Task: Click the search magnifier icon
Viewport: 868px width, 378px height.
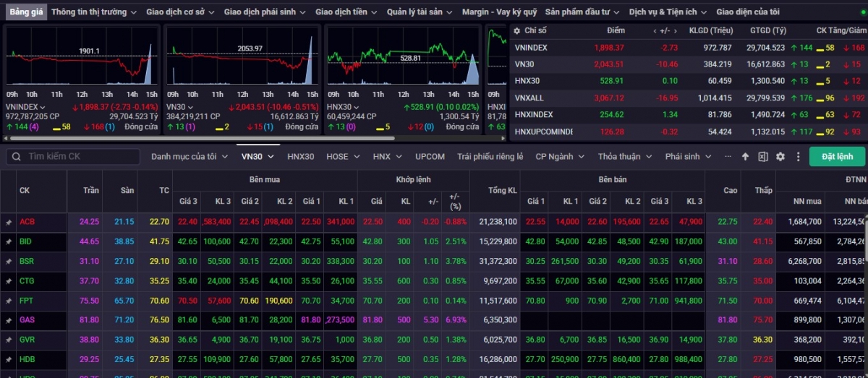Action: (16, 156)
